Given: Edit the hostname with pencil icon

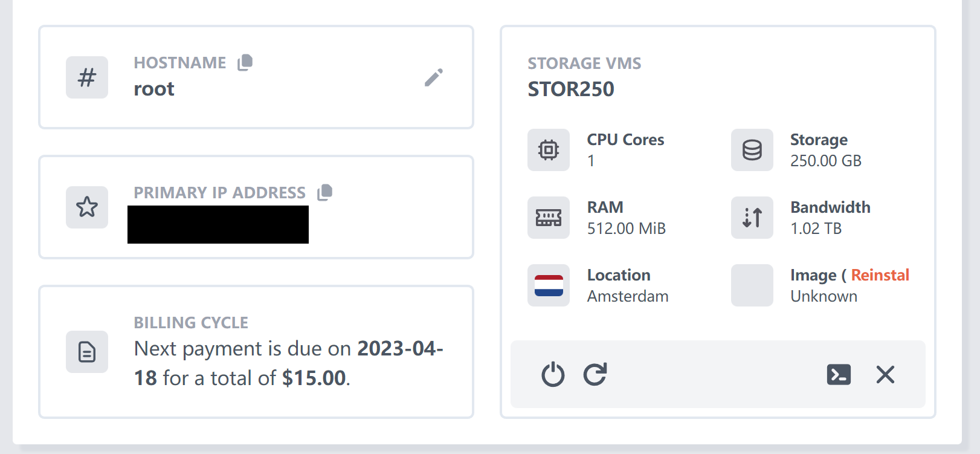Looking at the screenshot, I should [433, 77].
